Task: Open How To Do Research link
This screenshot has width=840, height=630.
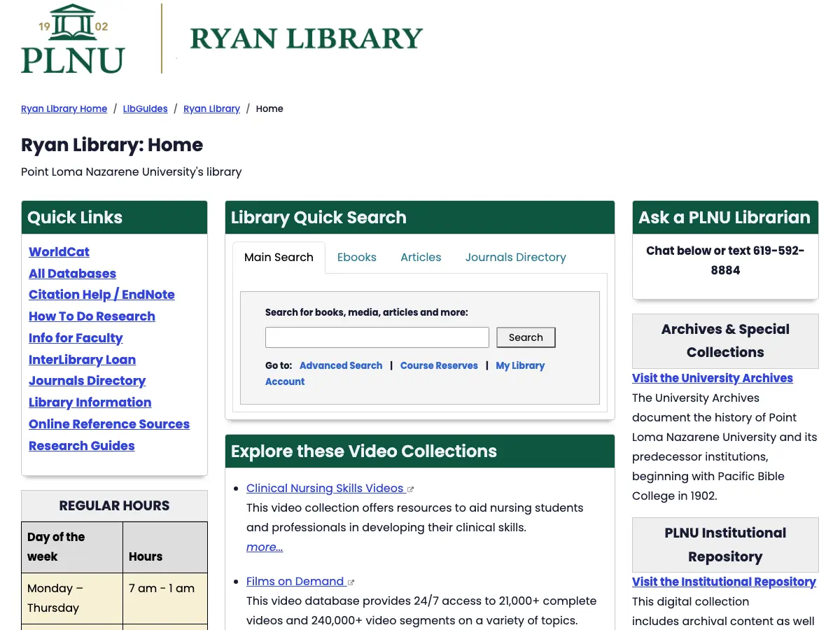Action: point(92,316)
